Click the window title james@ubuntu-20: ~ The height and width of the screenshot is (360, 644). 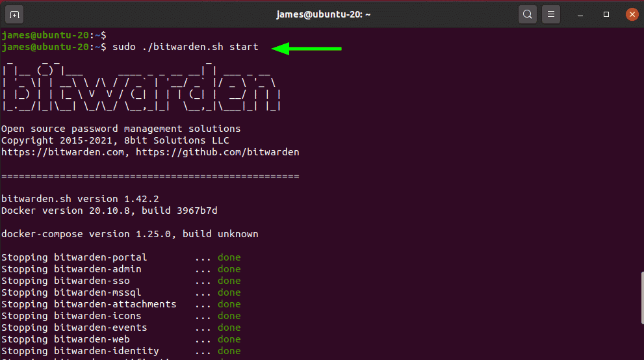[323, 15]
